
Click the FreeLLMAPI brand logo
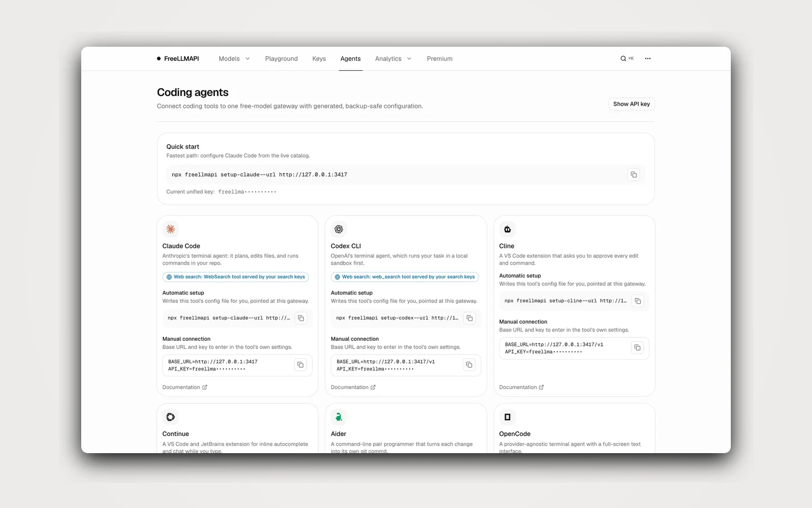(x=178, y=59)
